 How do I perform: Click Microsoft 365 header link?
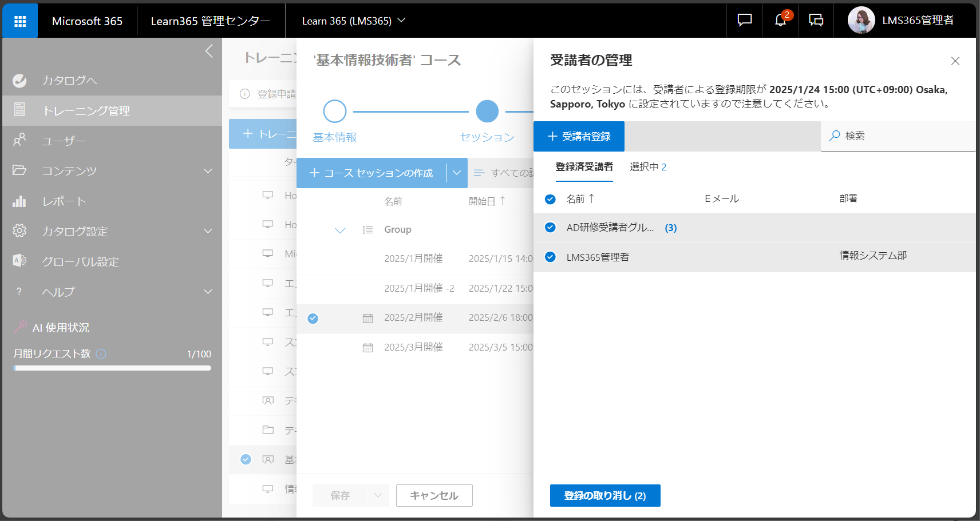[x=87, y=21]
